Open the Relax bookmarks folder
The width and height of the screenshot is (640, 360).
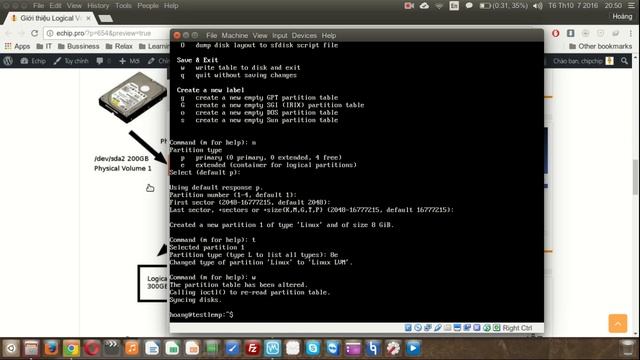coord(119,47)
